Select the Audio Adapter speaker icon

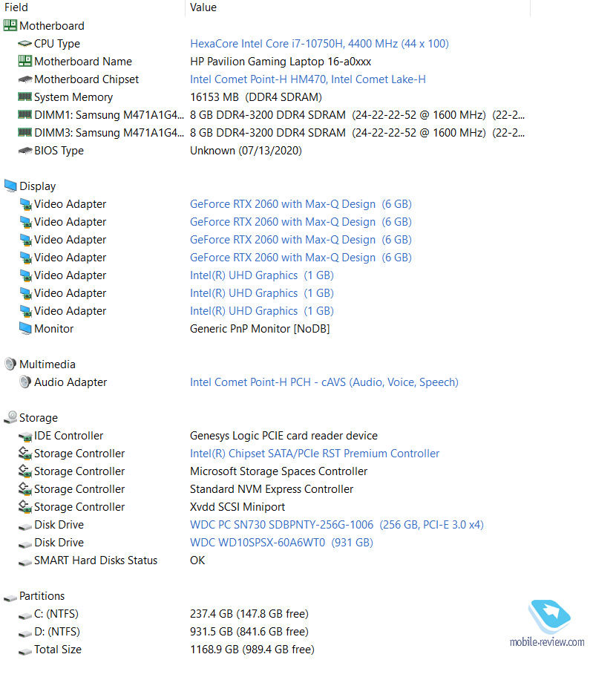pos(25,382)
